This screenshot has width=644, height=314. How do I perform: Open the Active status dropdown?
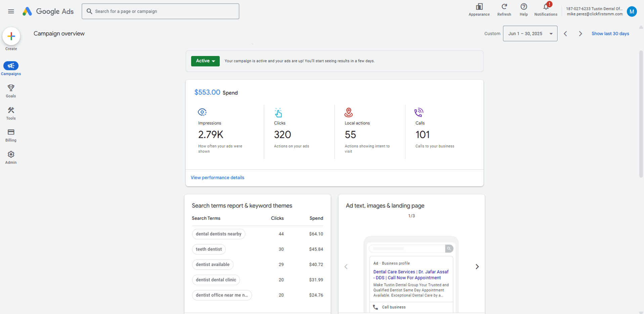point(205,61)
